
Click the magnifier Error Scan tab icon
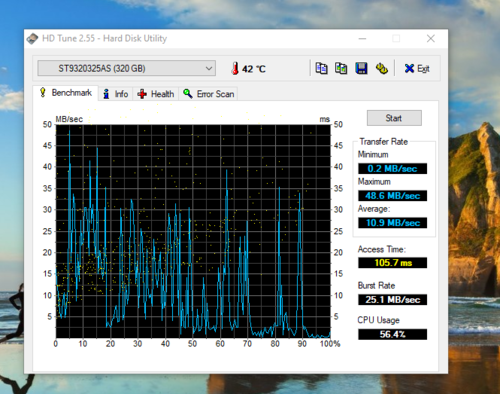pyautogui.click(x=188, y=94)
